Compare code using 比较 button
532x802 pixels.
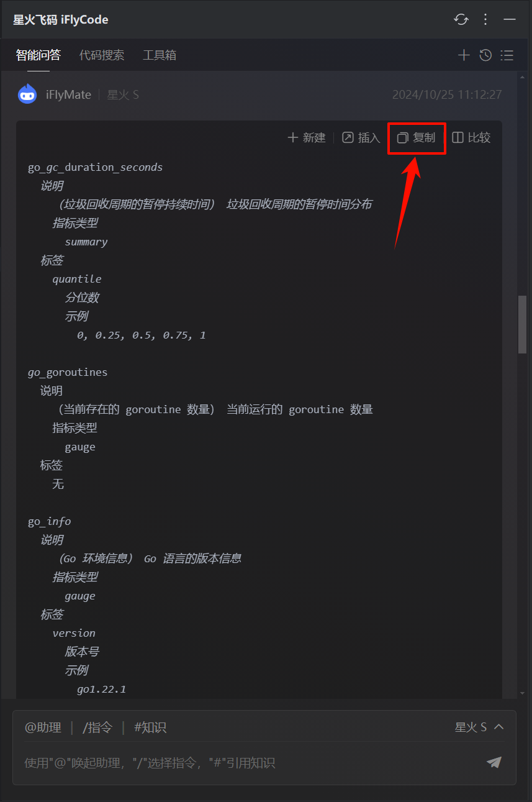[471, 138]
